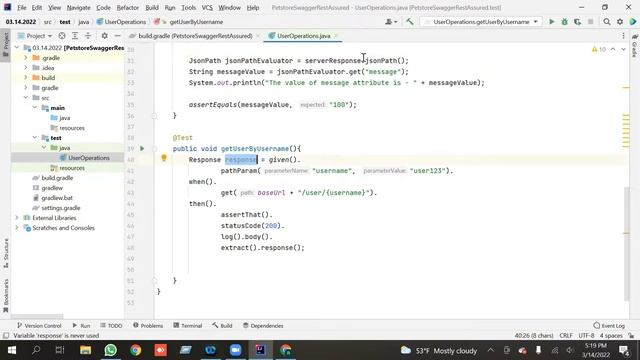Open Project panel options gear

coord(104,36)
